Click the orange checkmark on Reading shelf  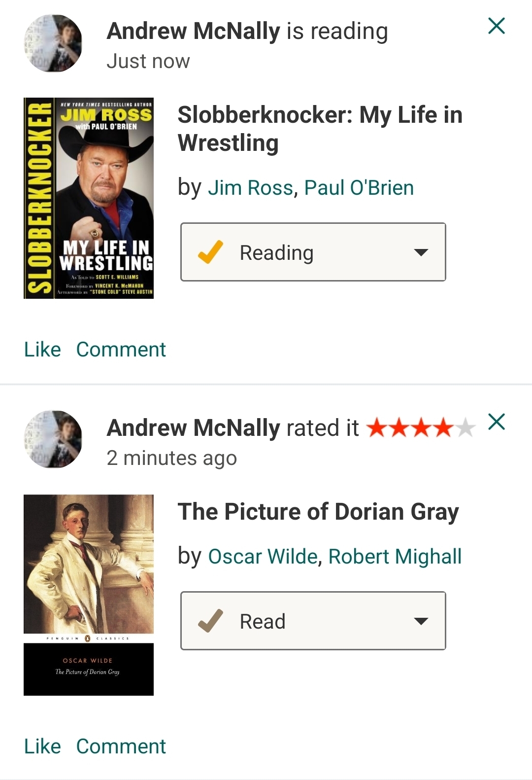coord(210,252)
